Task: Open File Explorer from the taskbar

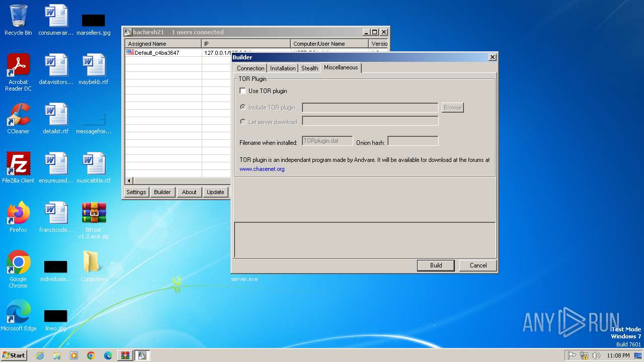Action: click(57, 355)
